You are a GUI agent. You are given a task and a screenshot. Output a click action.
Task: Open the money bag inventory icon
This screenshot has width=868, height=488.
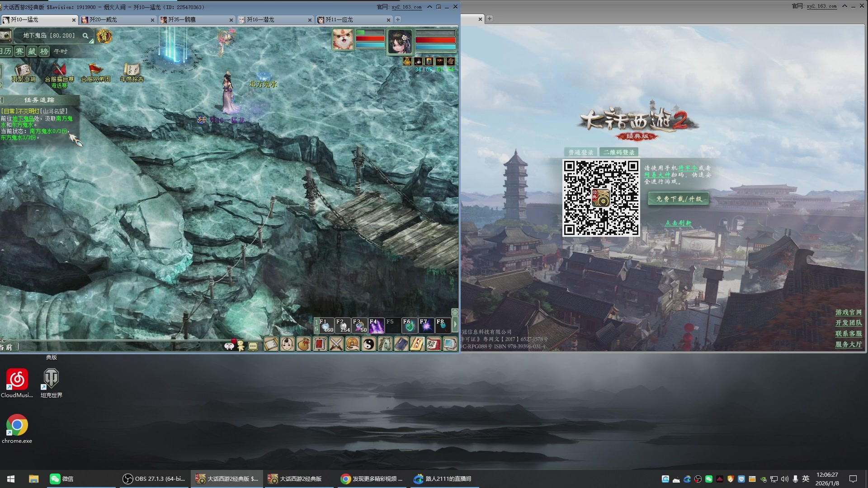(x=304, y=344)
